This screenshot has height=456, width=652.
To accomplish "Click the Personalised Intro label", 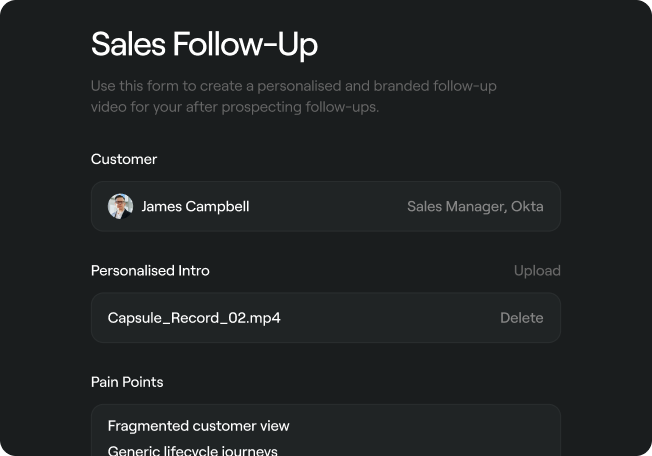I will 150,271.
